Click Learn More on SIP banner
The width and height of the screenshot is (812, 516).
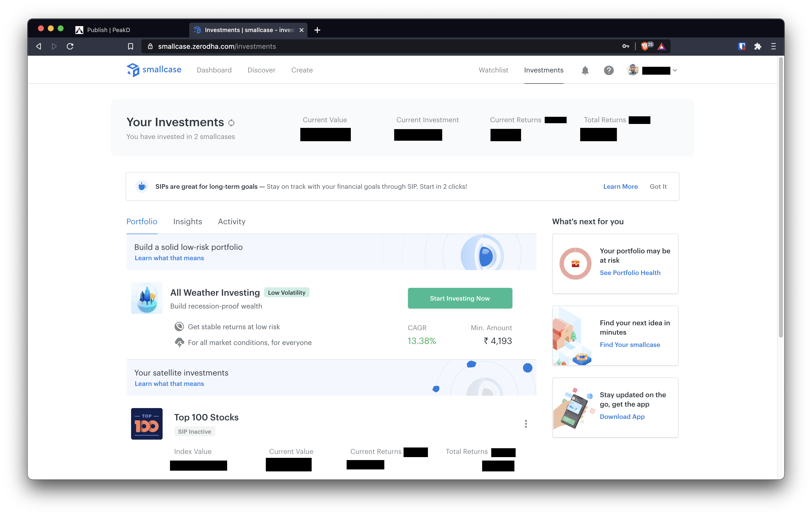click(621, 187)
